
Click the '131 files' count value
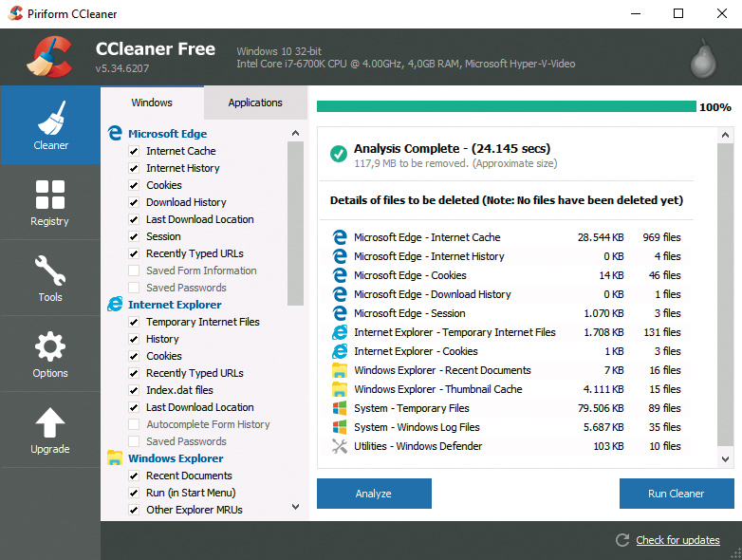(662, 332)
